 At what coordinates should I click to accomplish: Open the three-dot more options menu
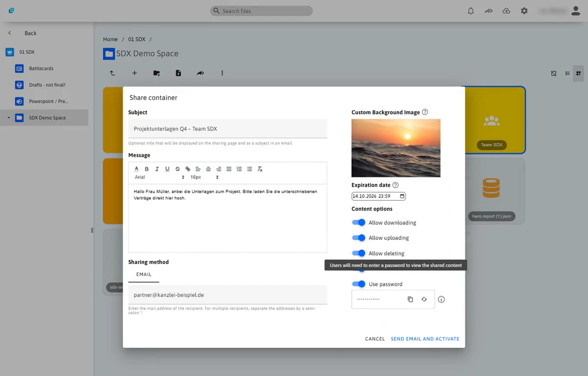(222, 73)
